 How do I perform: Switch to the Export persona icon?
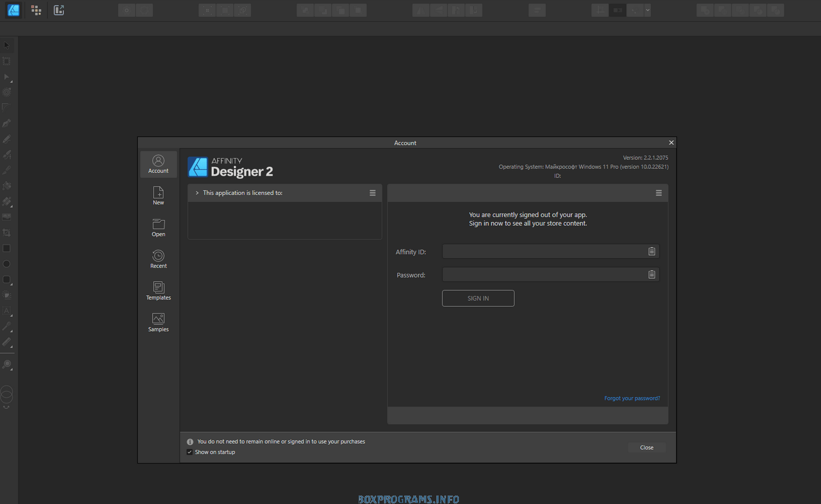pos(59,10)
